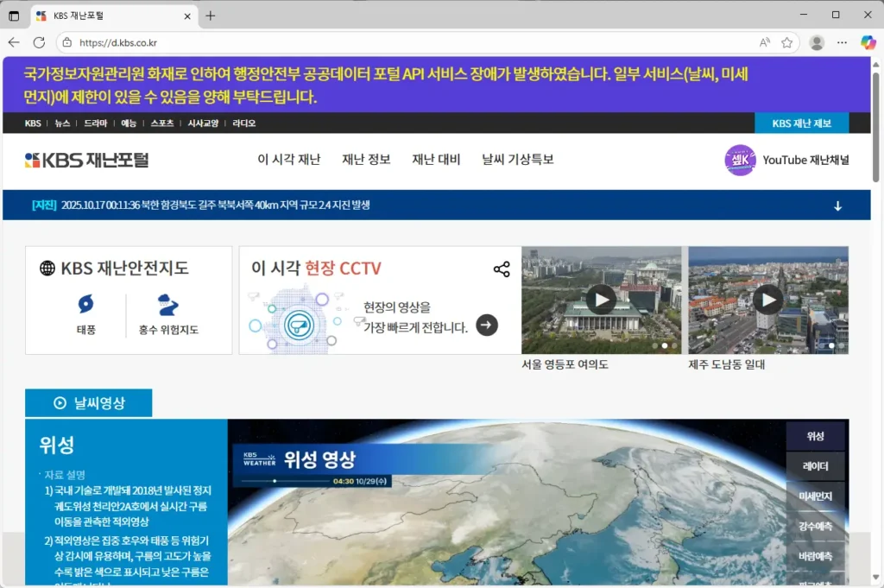Screen dimensions: 884x588
Task: Select the 미세먼지 weather video tab
Action: tap(815, 496)
